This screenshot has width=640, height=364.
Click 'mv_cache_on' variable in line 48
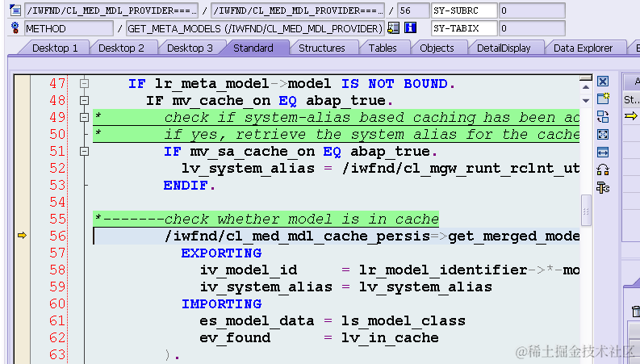(x=221, y=101)
